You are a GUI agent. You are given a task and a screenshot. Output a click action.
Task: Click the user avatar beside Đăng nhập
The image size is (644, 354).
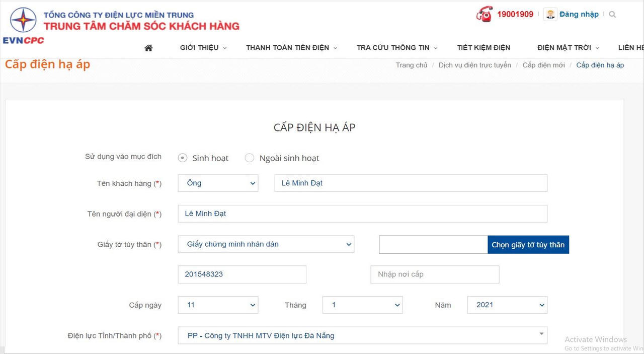(549, 14)
